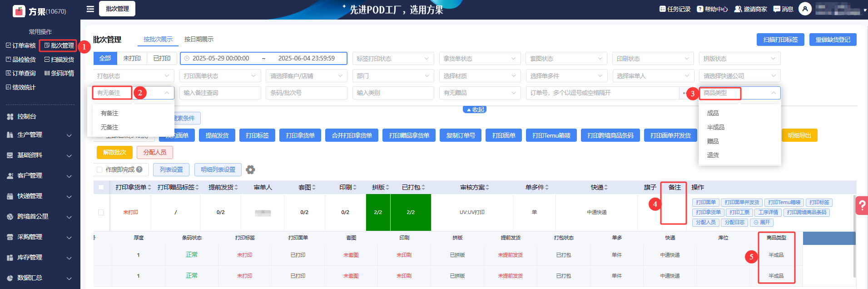Click 扫描打印标签 button
Image resolution: width=868 pixels, height=289 pixels.
pyautogui.click(x=780, y=40)
